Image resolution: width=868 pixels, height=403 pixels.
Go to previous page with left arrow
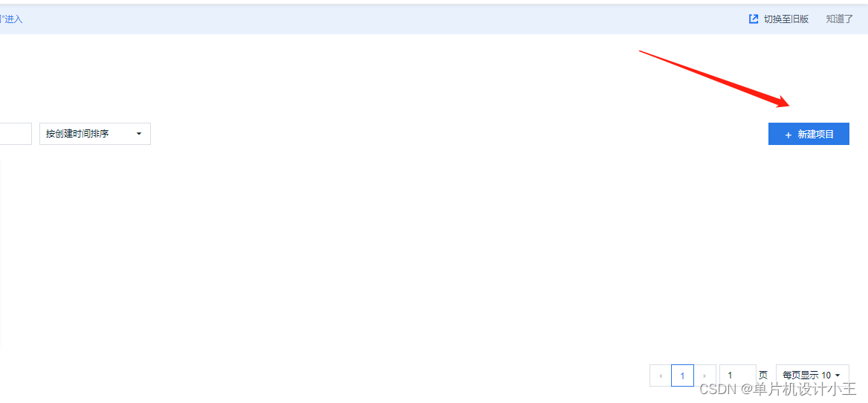[661, 376]
